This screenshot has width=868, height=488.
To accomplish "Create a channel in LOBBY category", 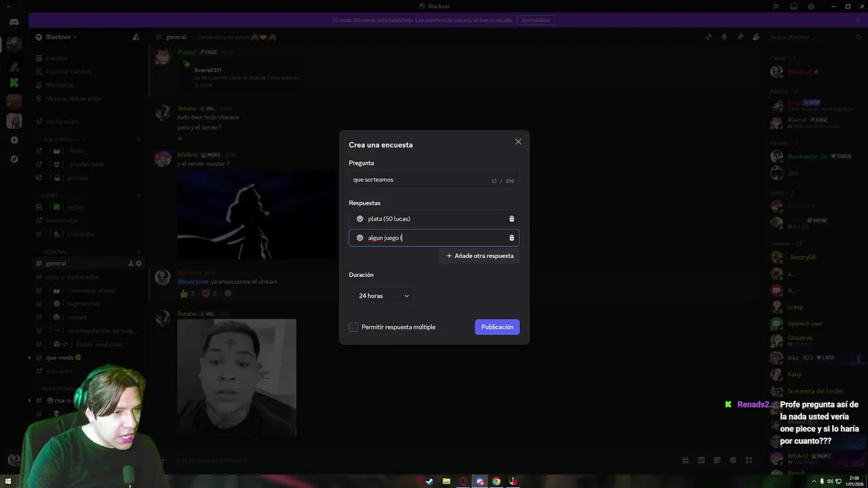I will pos(138,196).
